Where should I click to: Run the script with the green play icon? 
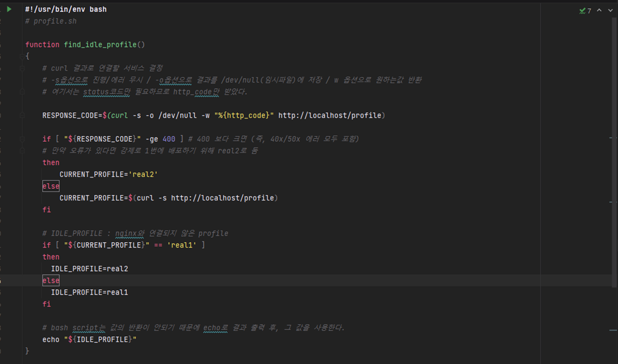coord(8,8)
